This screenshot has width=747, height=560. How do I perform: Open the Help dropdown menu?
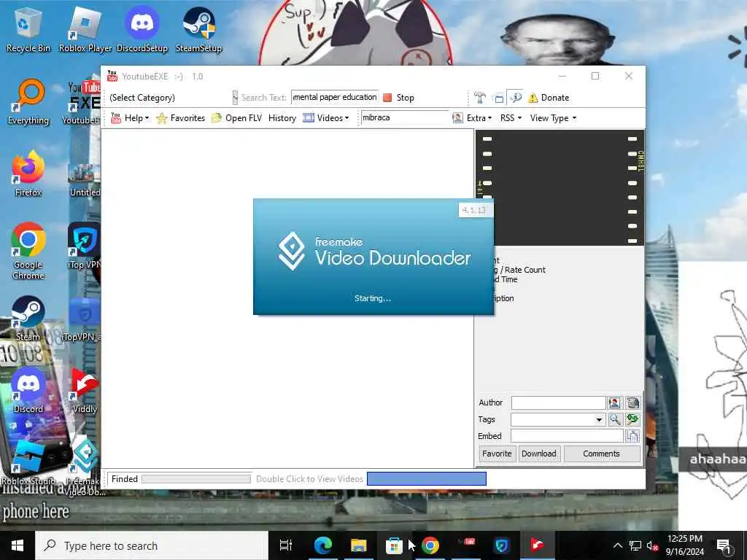tap(130, 118)
